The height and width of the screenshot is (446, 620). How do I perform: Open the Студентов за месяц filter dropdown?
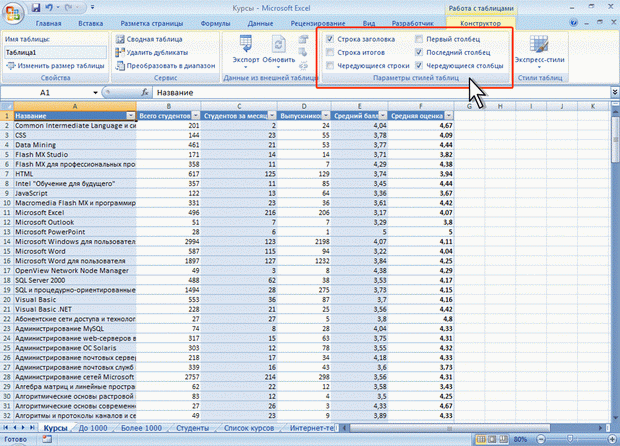272,116
